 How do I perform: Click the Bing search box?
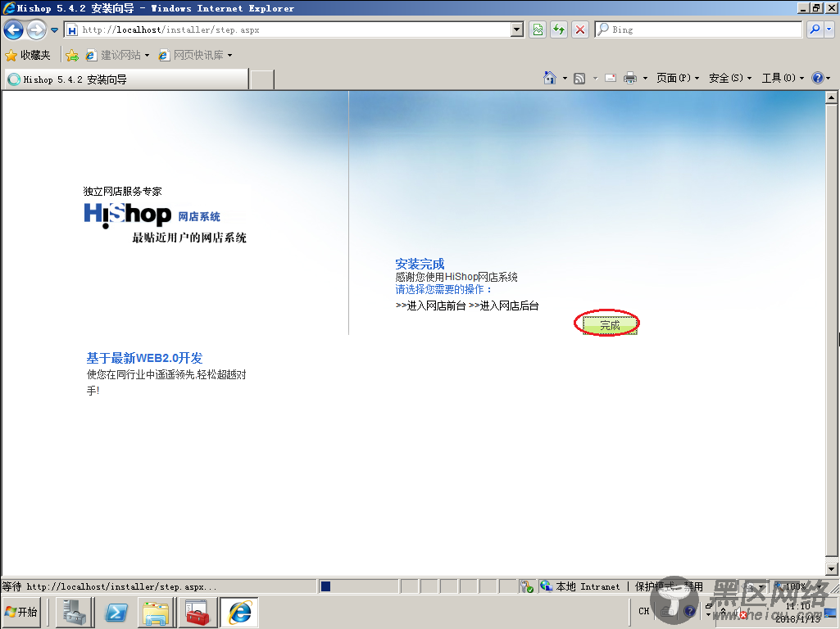698,30
